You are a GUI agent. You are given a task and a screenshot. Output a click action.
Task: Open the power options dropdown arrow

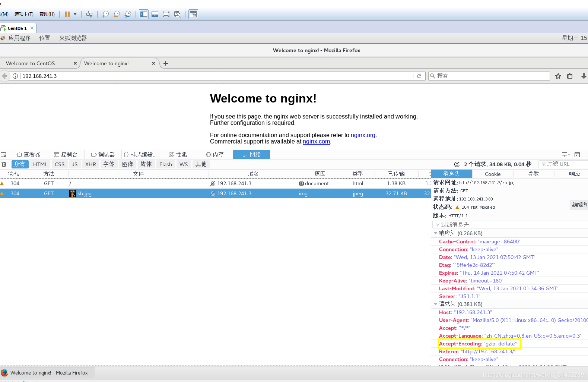click(75, 14)
